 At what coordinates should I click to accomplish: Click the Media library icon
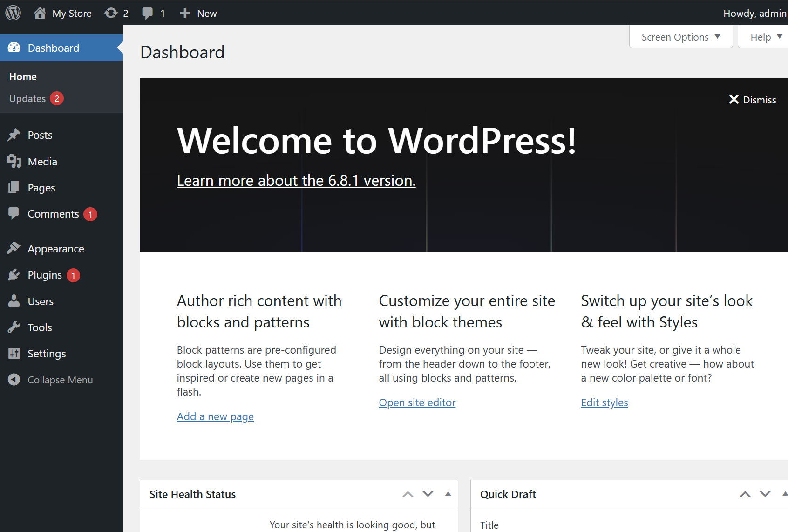coord(14,161)
